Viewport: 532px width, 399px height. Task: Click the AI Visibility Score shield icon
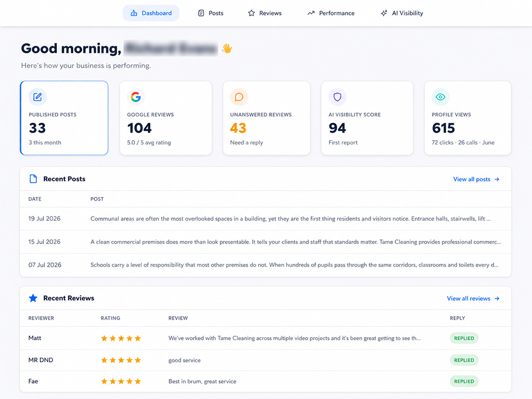pos(337,97)
